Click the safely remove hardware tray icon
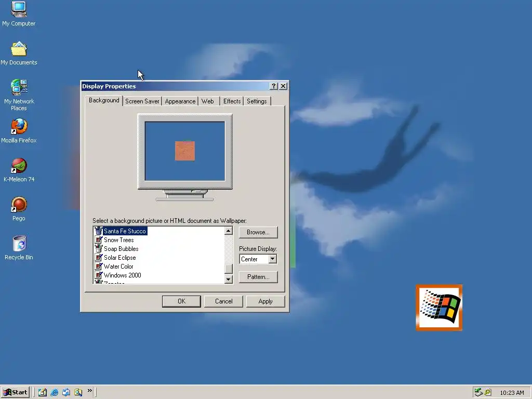The height and width of the screenshot is (399, 532). click(x=478, y=392)
